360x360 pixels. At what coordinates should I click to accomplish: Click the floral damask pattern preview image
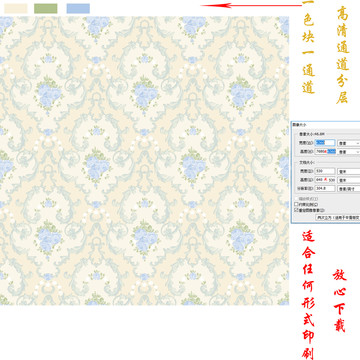[144, 161]
